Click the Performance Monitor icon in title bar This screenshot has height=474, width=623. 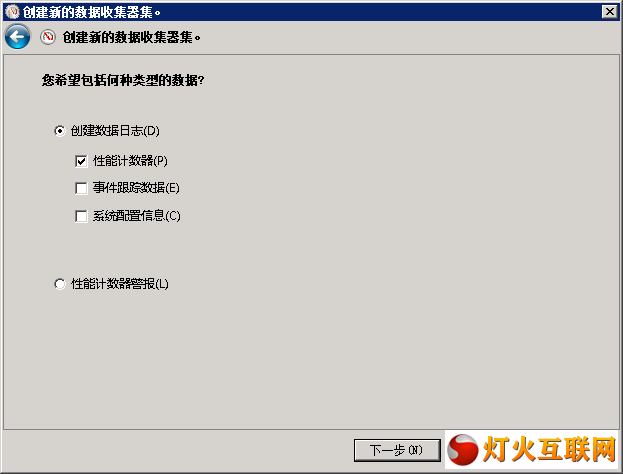[x=13, y=12]
